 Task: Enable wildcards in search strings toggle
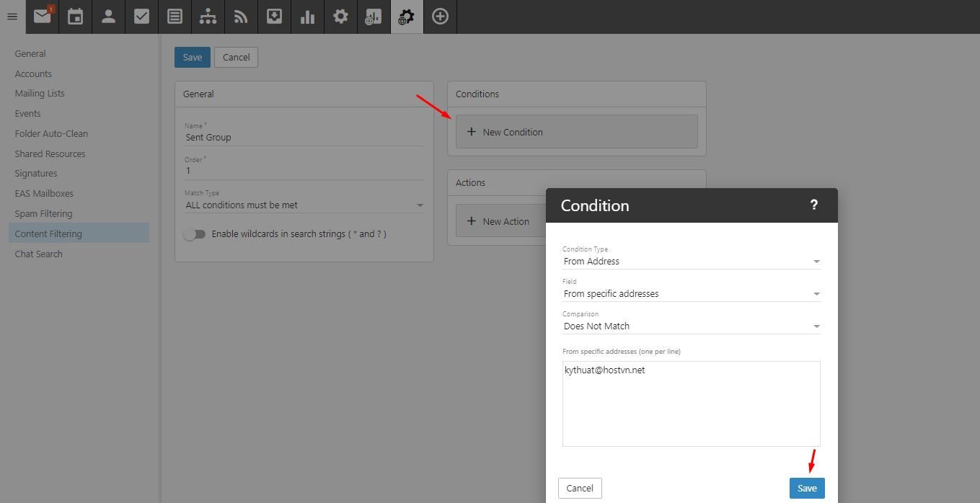(194, 234)
